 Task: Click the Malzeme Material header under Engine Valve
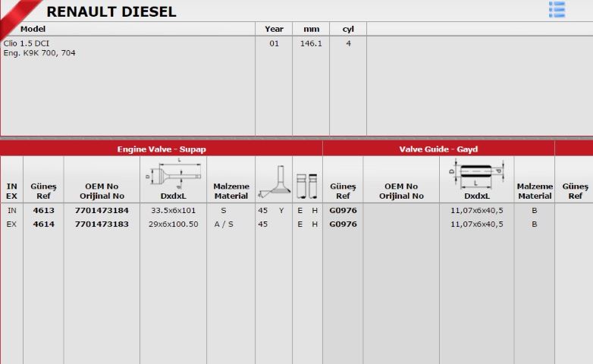231,191
